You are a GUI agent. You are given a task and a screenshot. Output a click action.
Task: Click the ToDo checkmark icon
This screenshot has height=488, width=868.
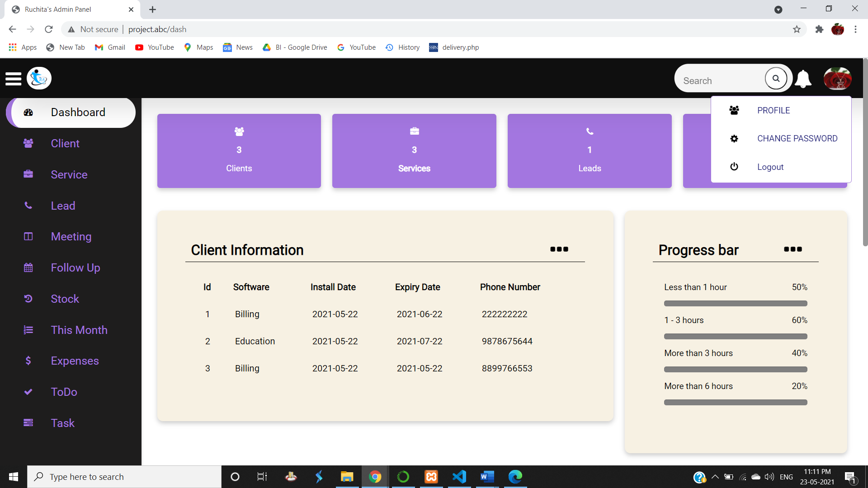click(x=28, y=392)
